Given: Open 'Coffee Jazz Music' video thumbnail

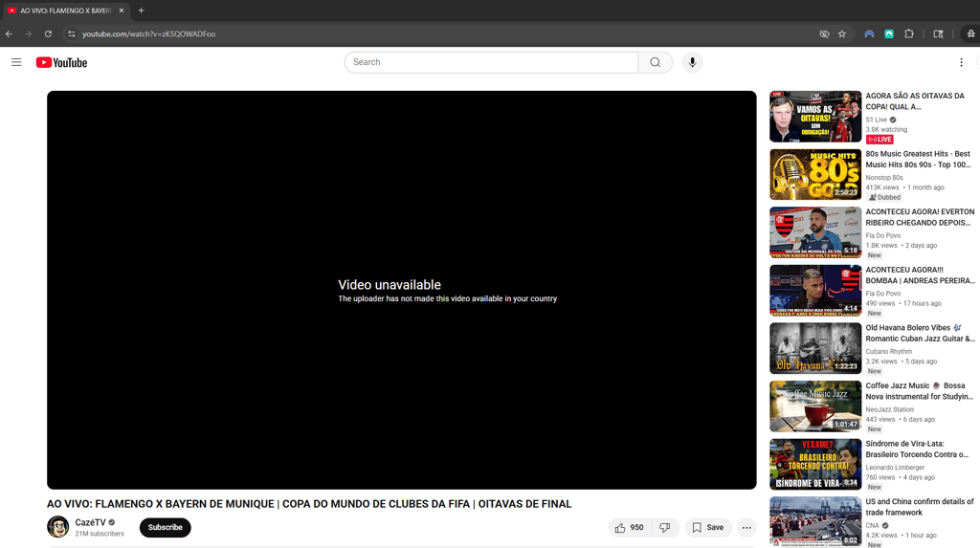Looking at the screenshot, I should coord(815,406).
